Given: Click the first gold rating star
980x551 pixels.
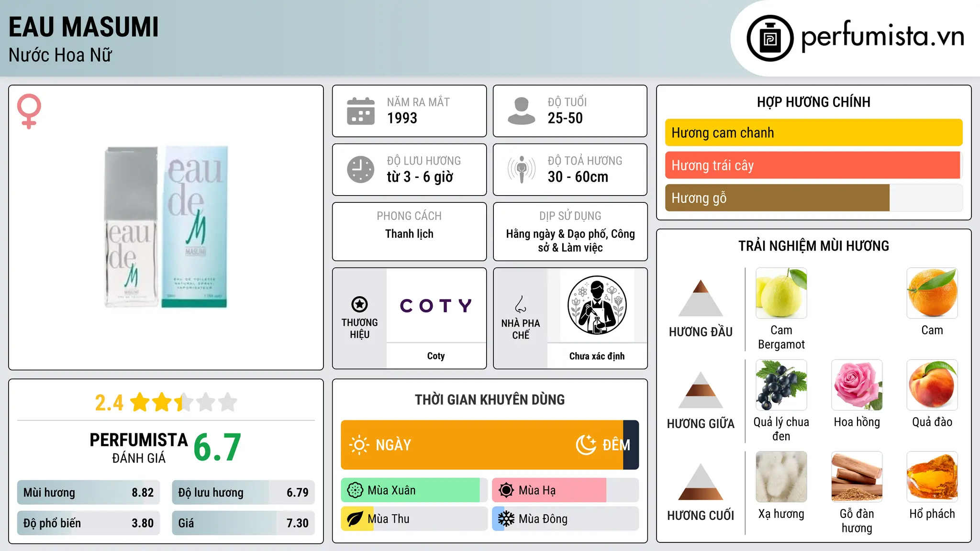Looking at the screenshot, I should pos(140,402).
